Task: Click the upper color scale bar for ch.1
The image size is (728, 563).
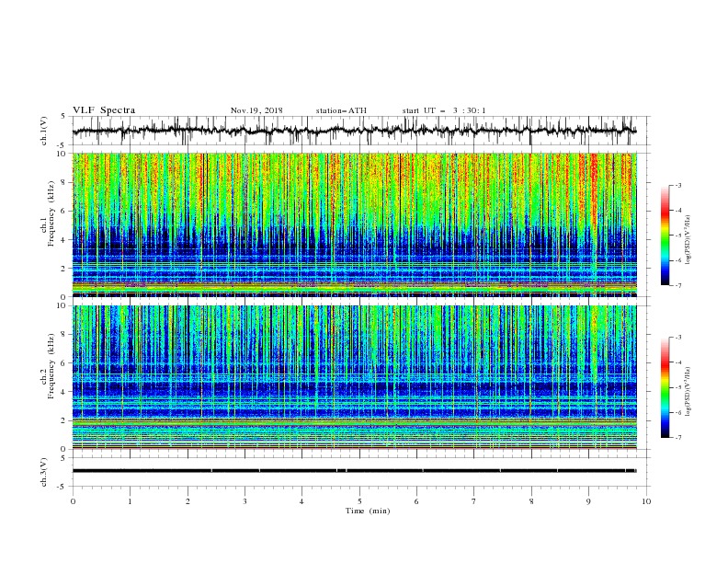Action: [x=665, y=236]
